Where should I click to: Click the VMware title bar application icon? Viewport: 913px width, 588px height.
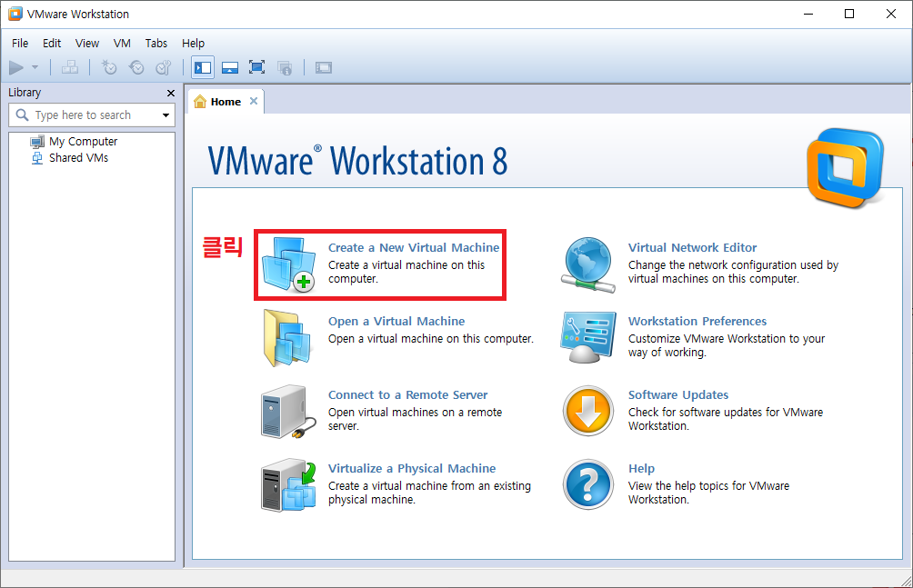(x=15, y=14)
